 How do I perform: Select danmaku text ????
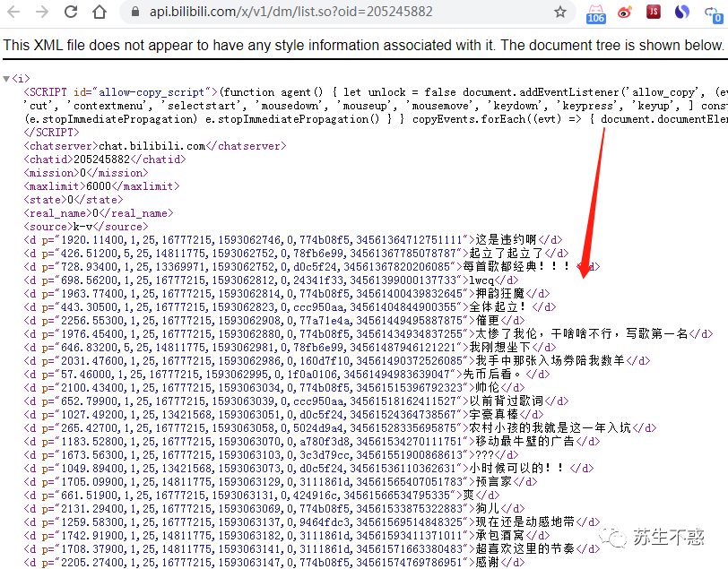click(485, 455)
